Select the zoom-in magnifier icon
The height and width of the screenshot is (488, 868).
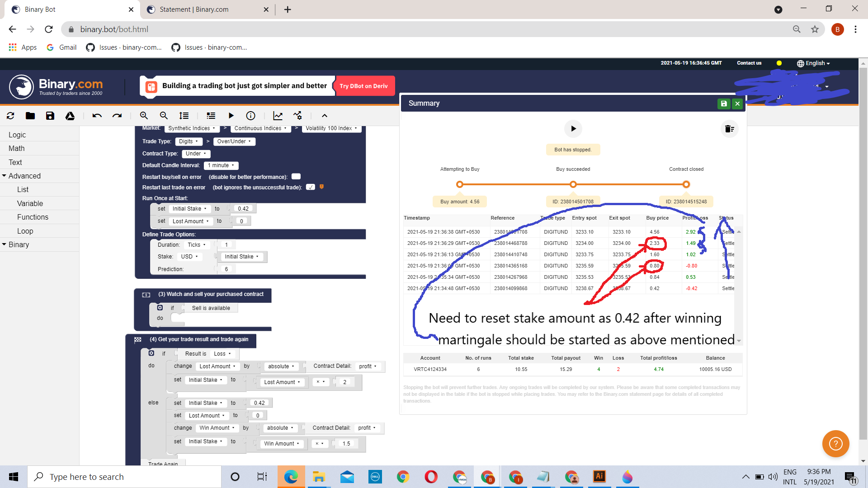144,116
